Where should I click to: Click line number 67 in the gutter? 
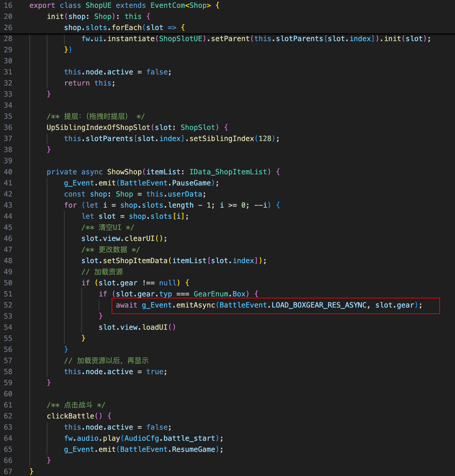8,471
